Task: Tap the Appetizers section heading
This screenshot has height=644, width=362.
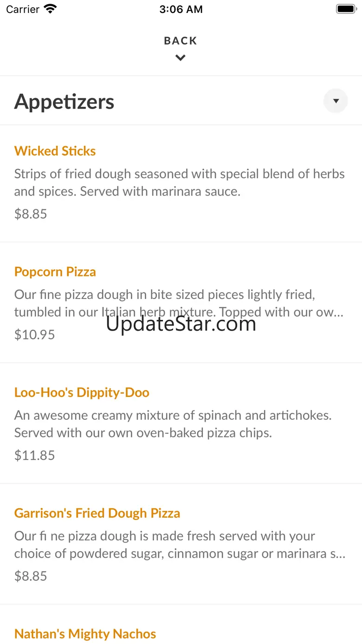Action: coord(64,102)
